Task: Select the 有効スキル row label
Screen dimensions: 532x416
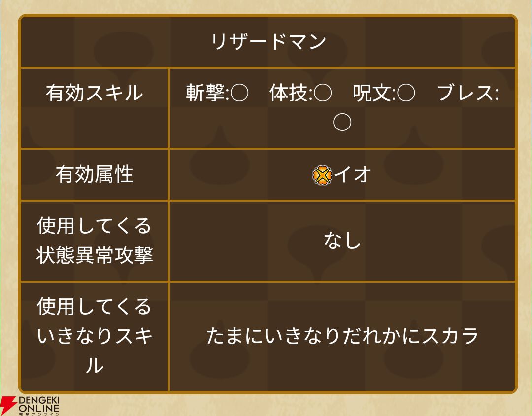Action: (95, 93)
